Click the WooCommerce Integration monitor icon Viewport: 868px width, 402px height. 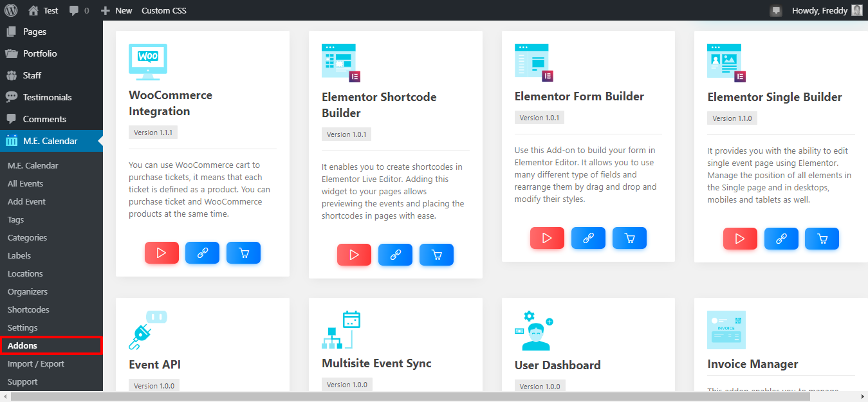[148, 62]
